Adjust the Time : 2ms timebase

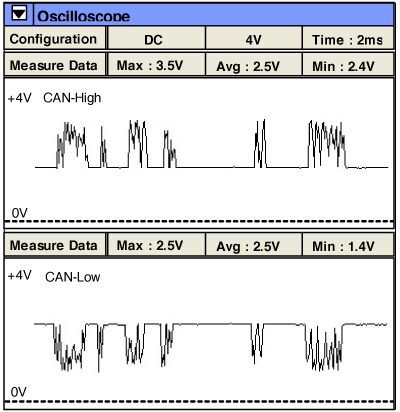(x=348, y=39)
